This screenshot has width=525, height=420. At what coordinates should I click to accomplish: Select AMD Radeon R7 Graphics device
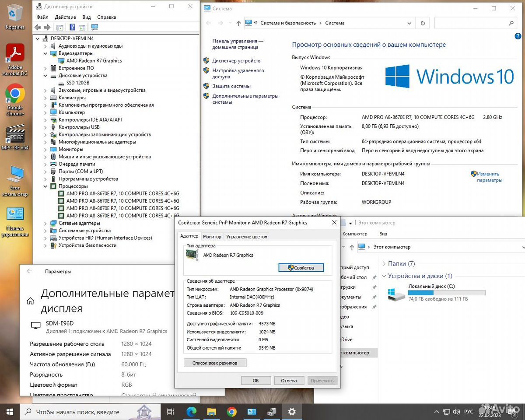pos(94,61)
